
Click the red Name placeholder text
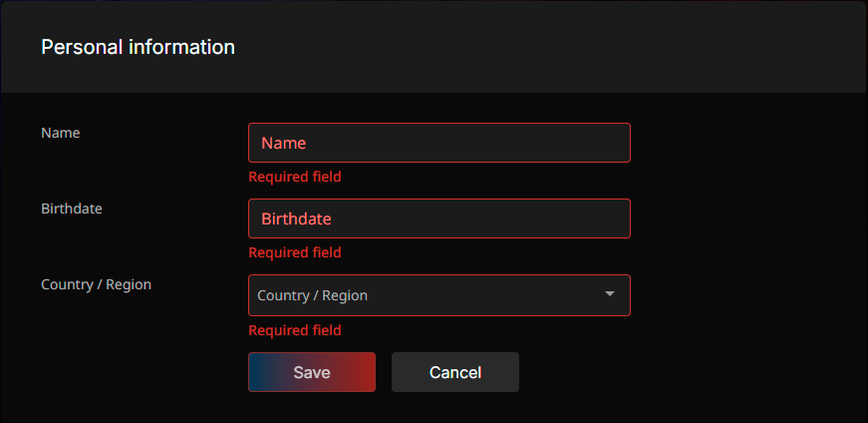[x=283, y=143]
